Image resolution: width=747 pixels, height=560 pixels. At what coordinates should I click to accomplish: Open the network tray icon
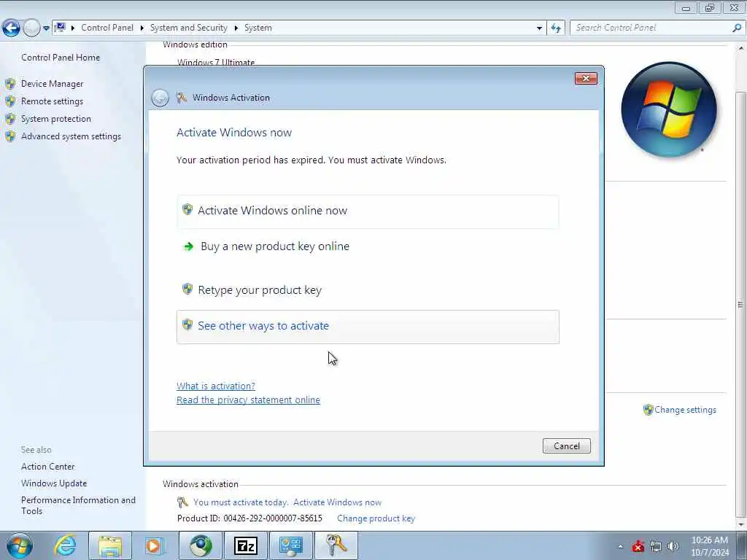coord(656,547)
